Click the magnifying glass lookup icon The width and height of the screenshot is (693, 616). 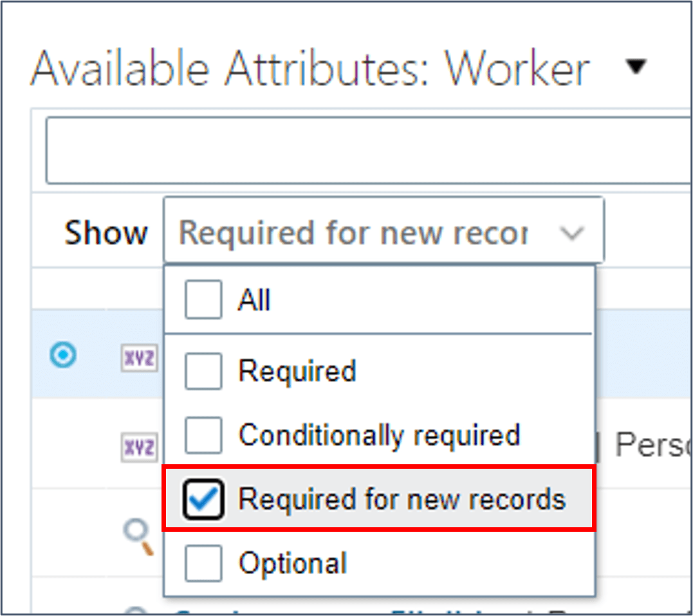[x=139, y=536]
